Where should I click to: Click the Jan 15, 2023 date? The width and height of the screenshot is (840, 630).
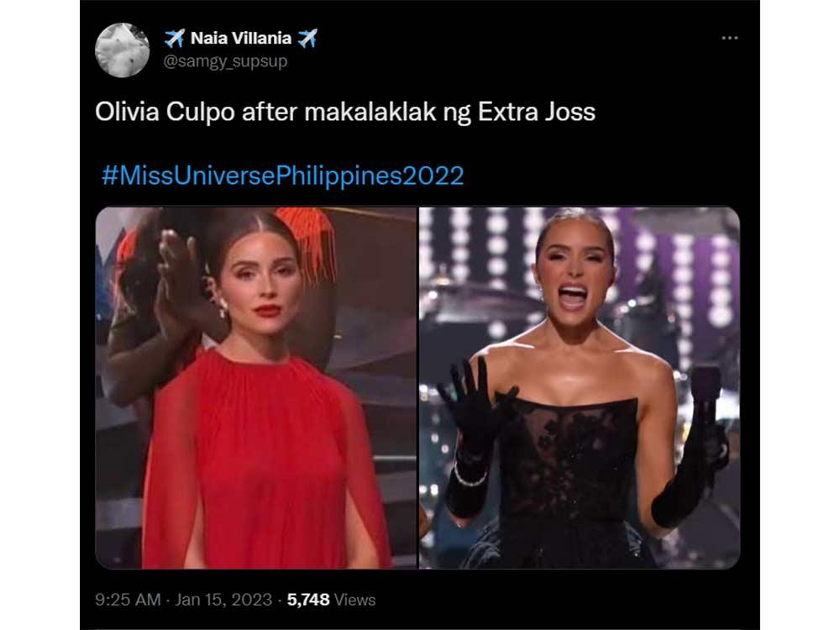(223, 600)
